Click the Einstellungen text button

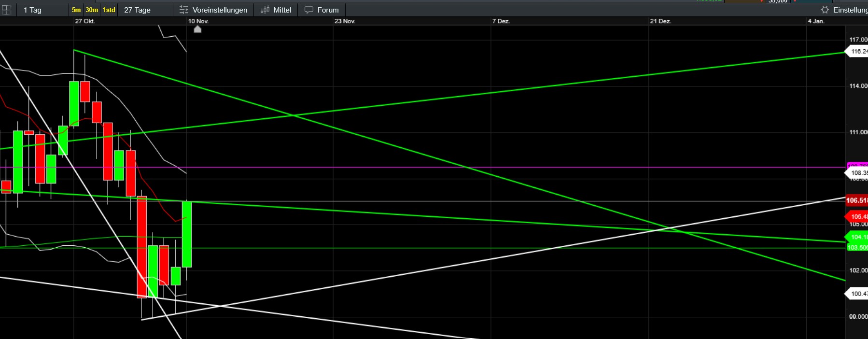850,10
